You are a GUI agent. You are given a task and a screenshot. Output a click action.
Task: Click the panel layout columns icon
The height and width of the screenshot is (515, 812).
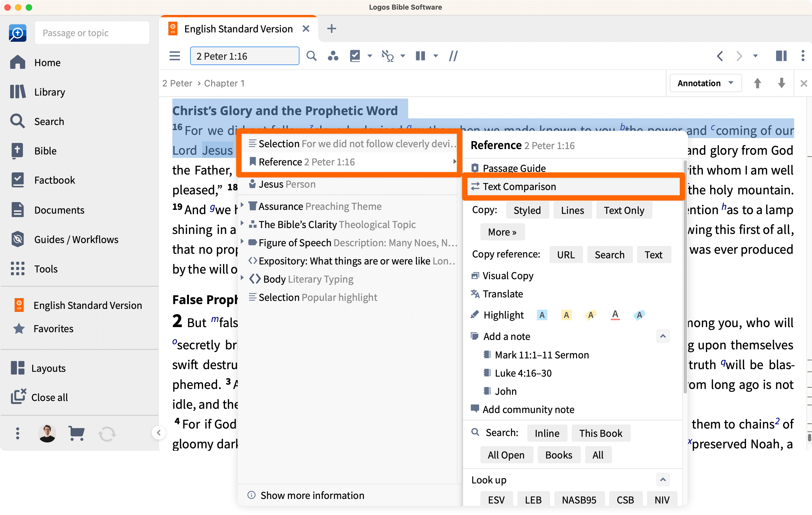pos(781,56)
